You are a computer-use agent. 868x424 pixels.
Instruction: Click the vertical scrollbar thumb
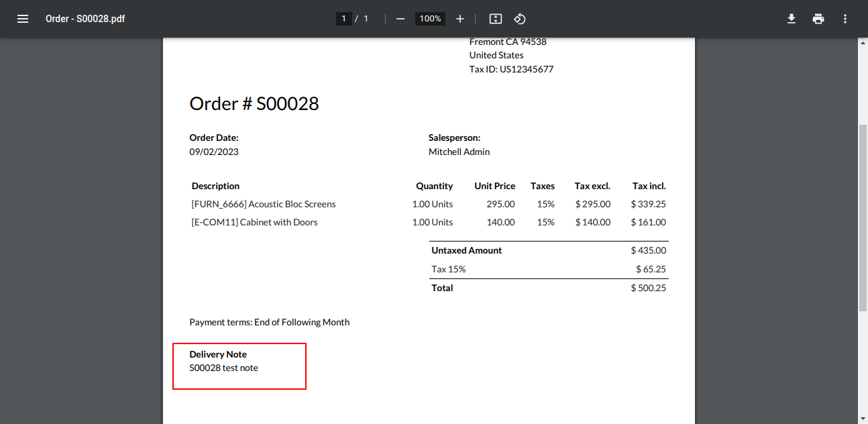tap(863, 218)
